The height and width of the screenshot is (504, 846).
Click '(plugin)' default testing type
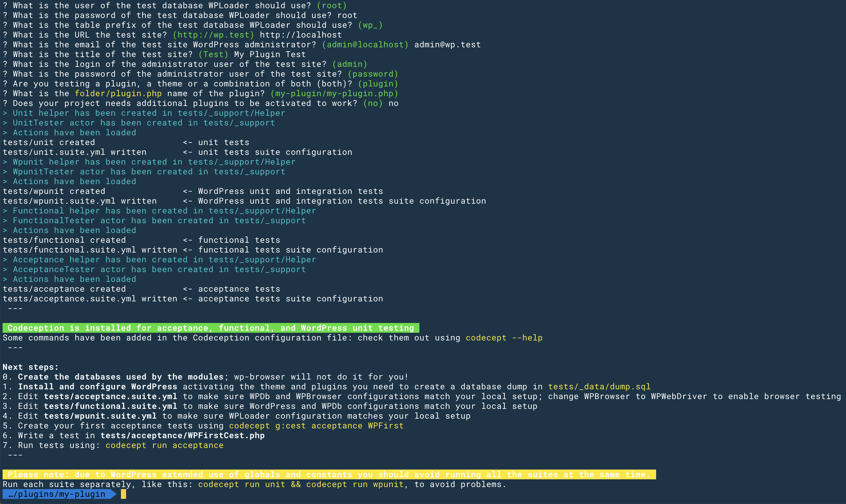[x=378, y=84]
